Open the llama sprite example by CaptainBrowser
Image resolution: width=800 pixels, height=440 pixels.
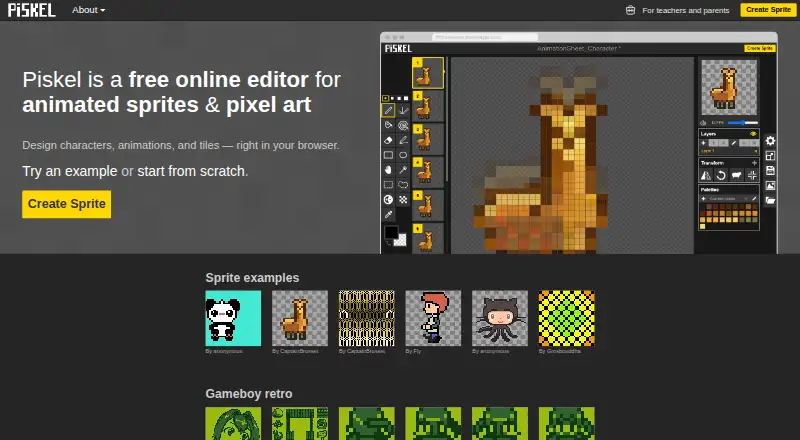300,318
